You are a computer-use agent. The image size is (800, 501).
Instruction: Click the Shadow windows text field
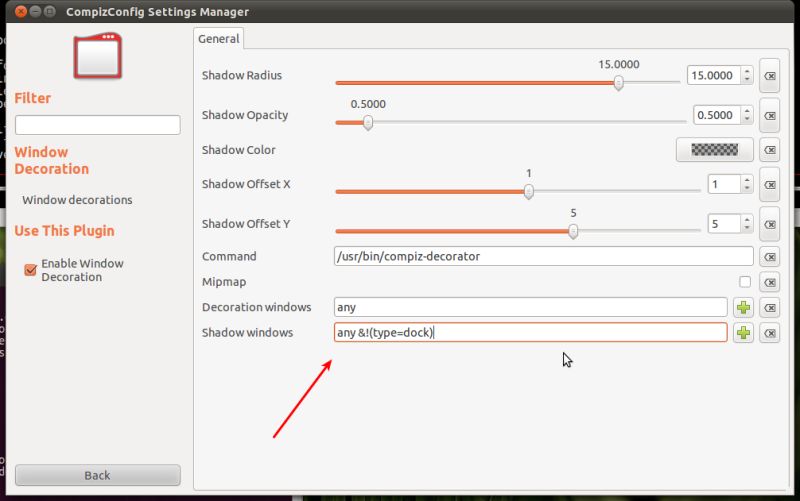(x=531, y=333)
